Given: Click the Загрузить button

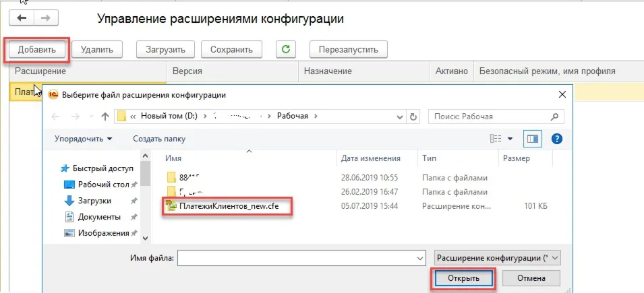Looking at the screenshot, I should tap(165, 50).
